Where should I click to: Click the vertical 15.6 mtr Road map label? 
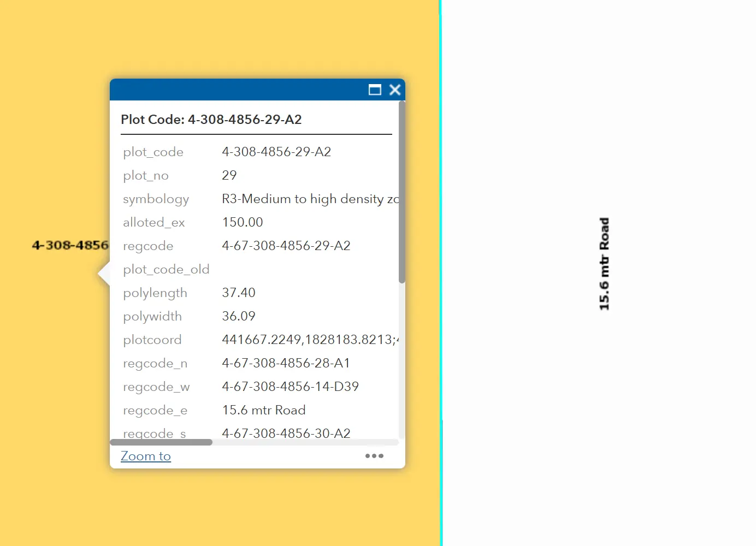pyautogui.click(x=604, y=264)
